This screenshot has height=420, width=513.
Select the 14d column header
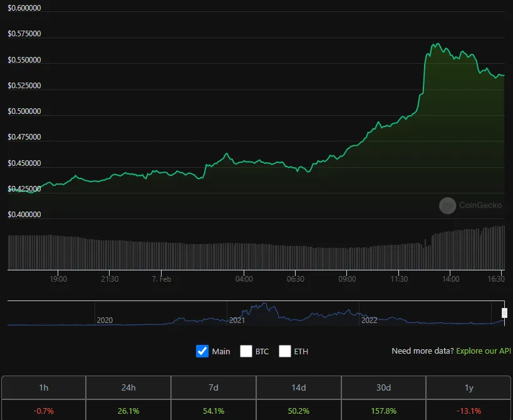[298, 387]
